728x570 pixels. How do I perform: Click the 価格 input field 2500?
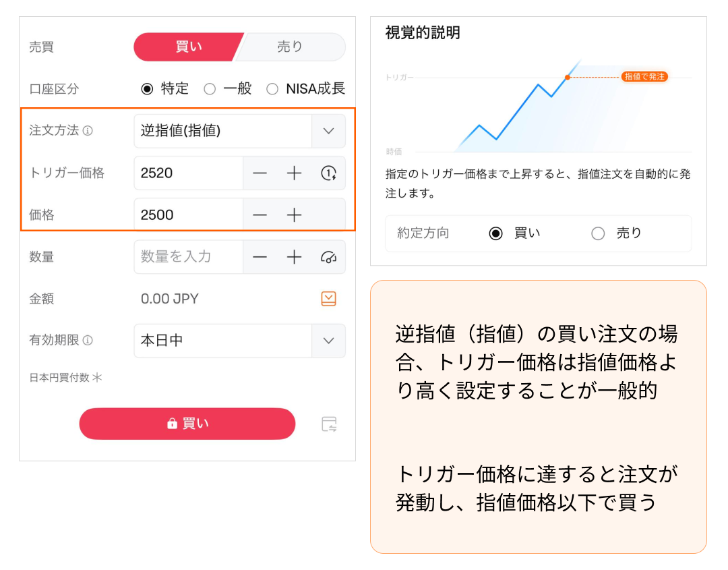click(189, 215)
